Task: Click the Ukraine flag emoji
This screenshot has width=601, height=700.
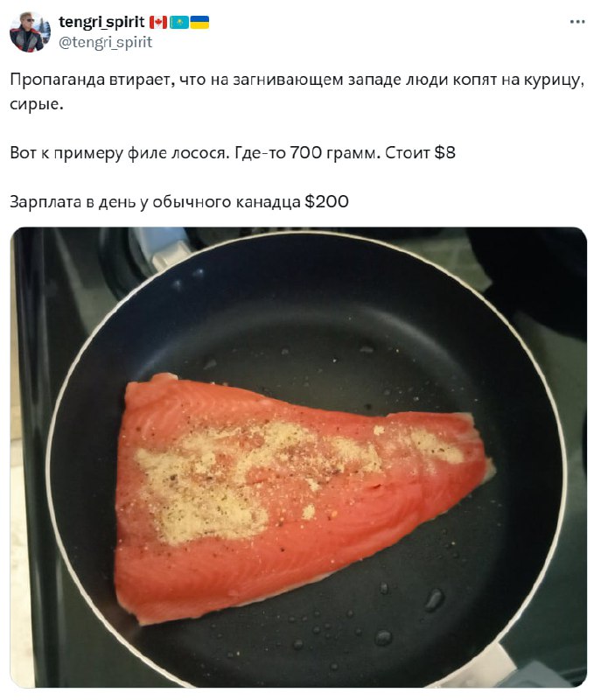Action: (x=199, y=22)
